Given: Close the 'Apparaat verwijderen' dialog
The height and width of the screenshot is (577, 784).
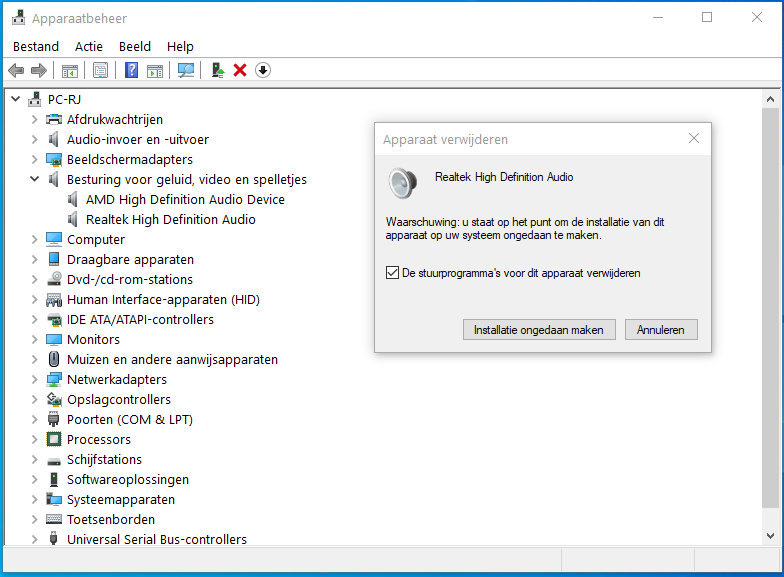Looking at the screenshot, I should (694, 138).
